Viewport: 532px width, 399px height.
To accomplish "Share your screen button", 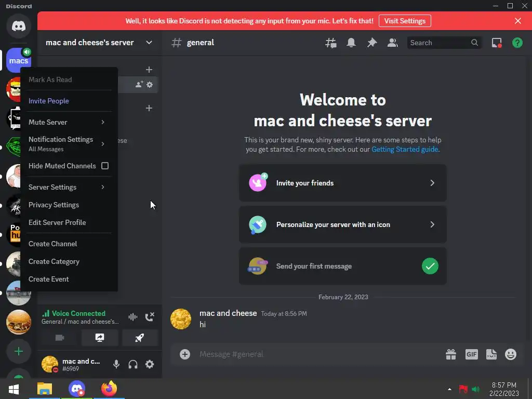I will tap(100, 338).
